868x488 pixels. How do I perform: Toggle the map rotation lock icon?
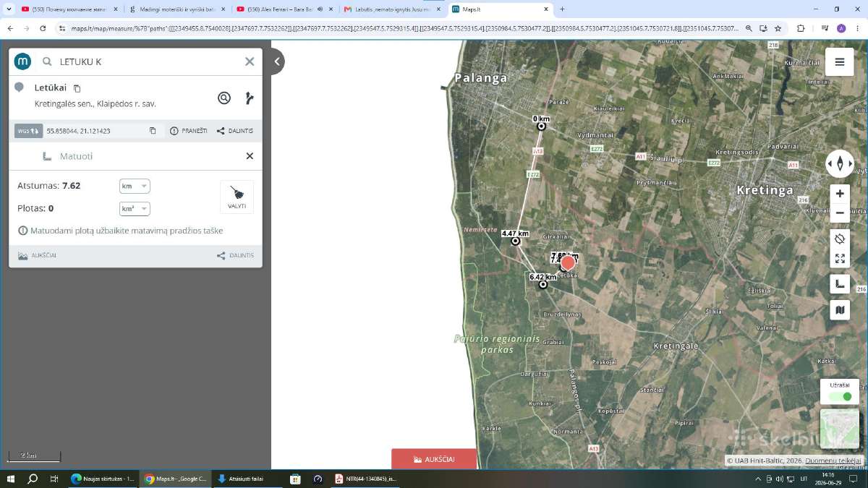coord(840,239)
